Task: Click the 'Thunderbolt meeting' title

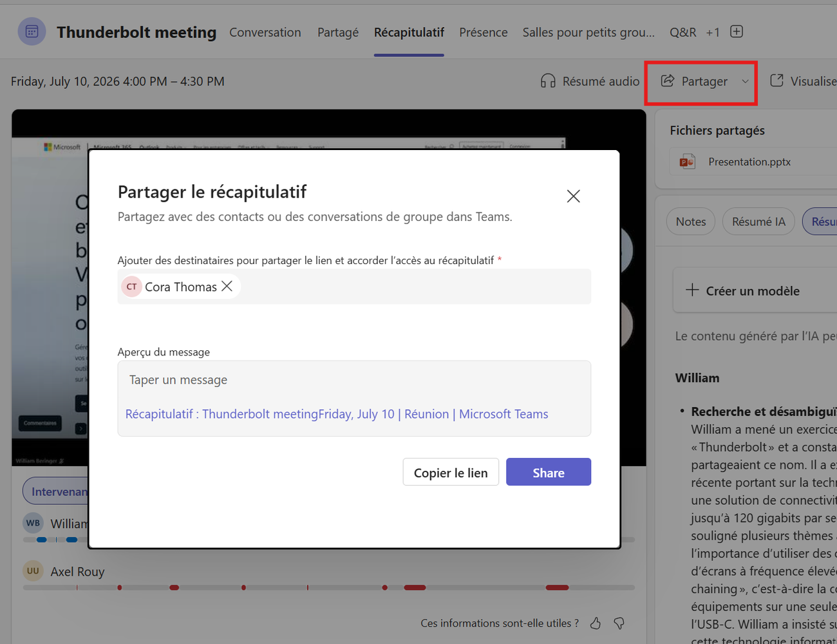Action: 136,32
